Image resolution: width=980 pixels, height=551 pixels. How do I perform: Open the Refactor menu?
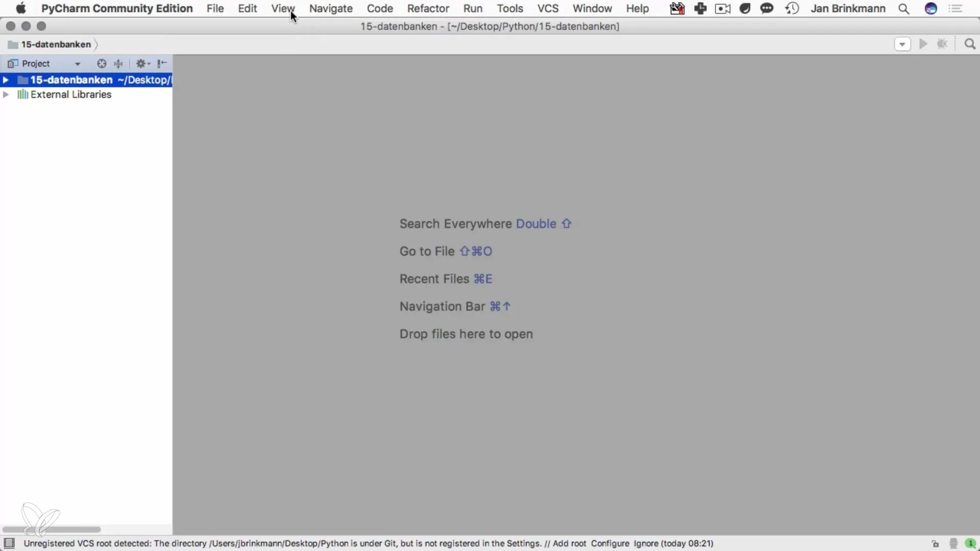428,9
